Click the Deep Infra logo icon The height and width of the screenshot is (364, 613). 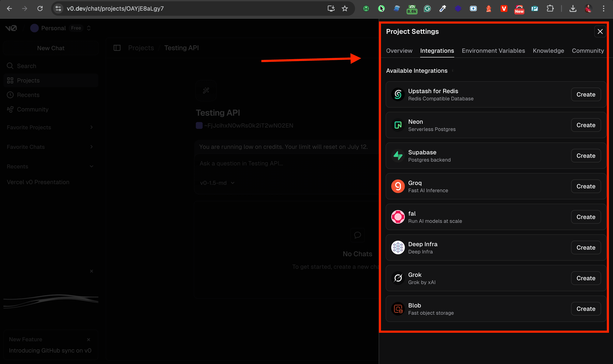click(x=398, y=247)
